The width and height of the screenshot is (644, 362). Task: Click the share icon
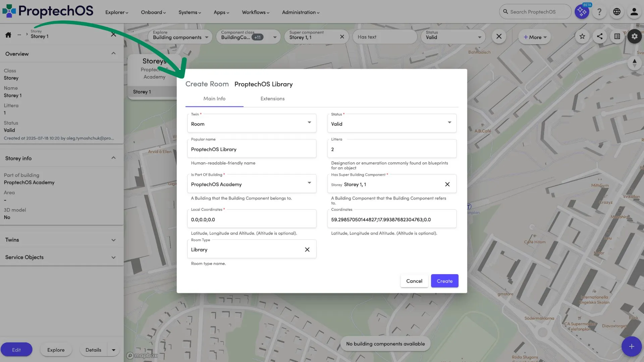click(x=600, y=37)
